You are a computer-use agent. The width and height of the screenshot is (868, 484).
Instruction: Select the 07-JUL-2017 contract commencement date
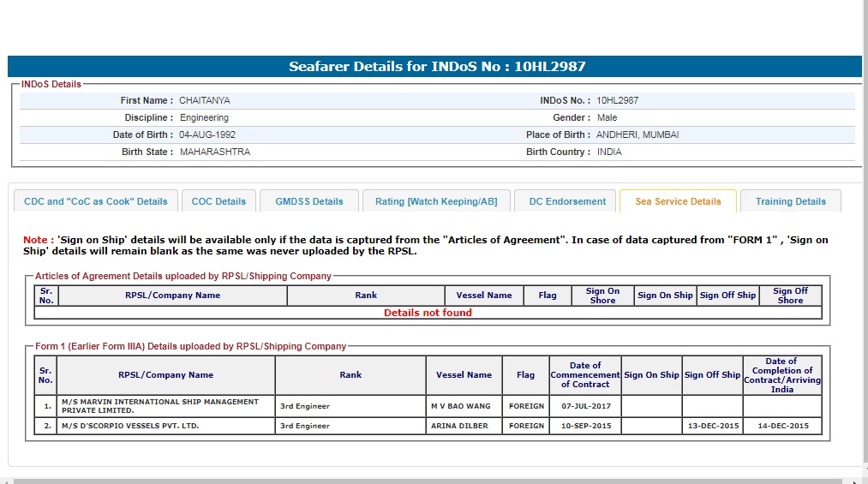[x=586, y=406]
